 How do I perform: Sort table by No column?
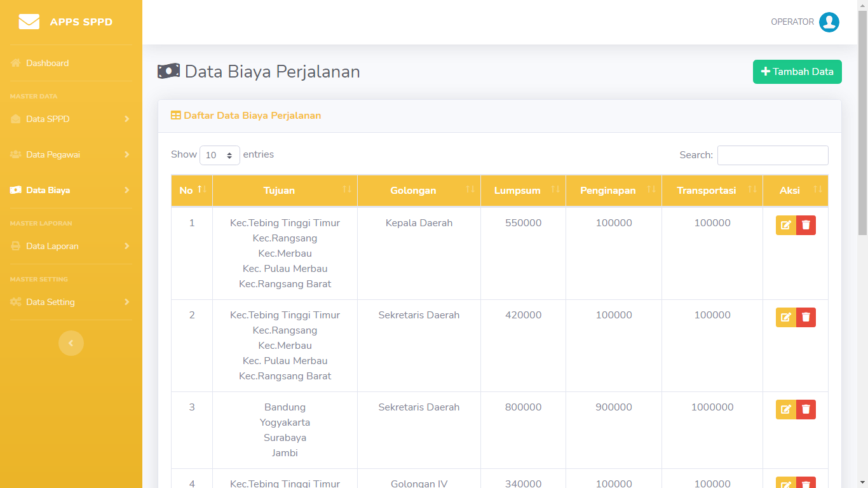click(x=192, y=191)
